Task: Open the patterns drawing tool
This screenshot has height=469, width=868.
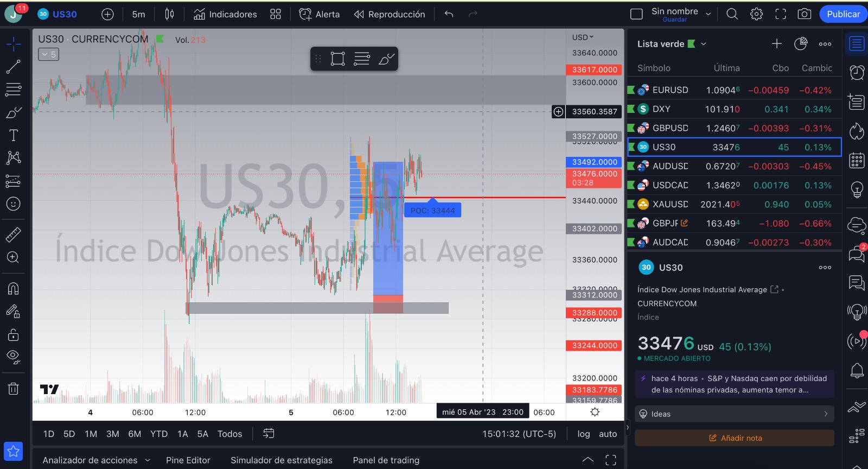Action: (14, 158)
